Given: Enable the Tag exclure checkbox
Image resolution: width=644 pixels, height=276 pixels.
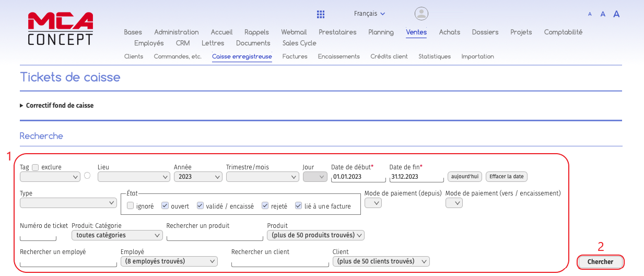Looking at the screenshot, I should click(36, 167).
